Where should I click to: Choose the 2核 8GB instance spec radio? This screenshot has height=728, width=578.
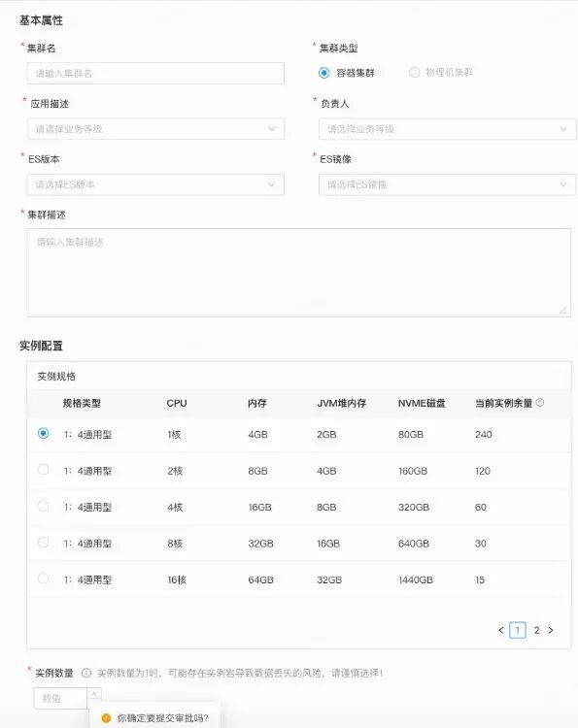point(43,470)
